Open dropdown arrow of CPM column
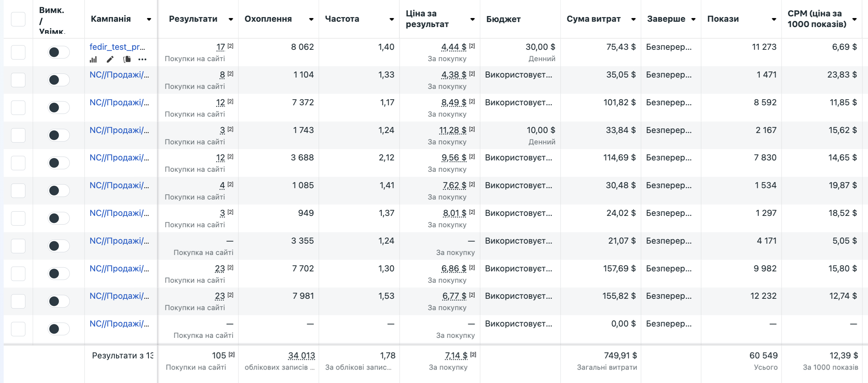 (854, 19)
